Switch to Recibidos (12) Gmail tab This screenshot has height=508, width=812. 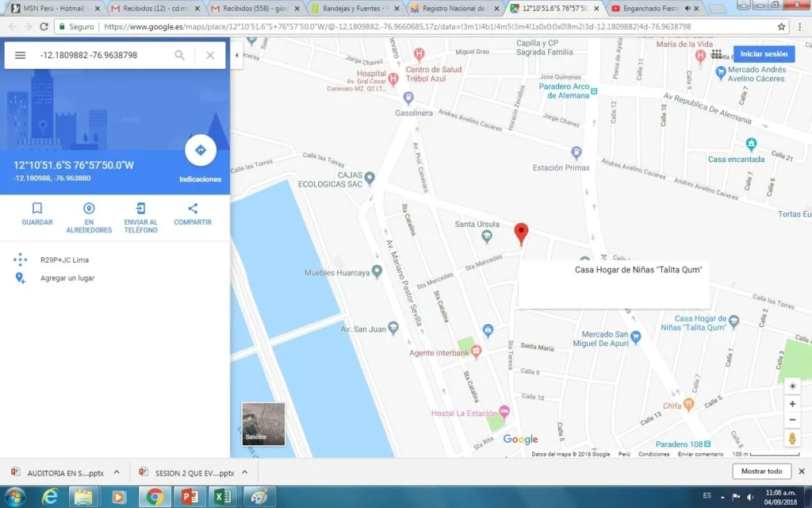point(155,8)
